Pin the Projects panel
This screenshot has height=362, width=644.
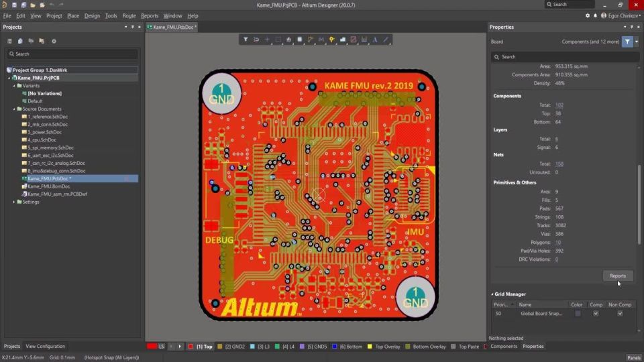point(132,27)
